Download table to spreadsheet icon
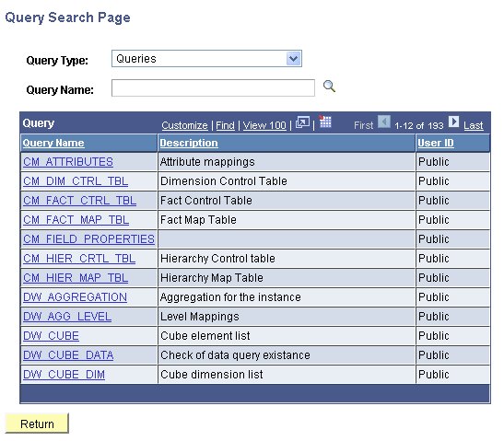Screen dimensions: 504x441 tap(325, 122)
